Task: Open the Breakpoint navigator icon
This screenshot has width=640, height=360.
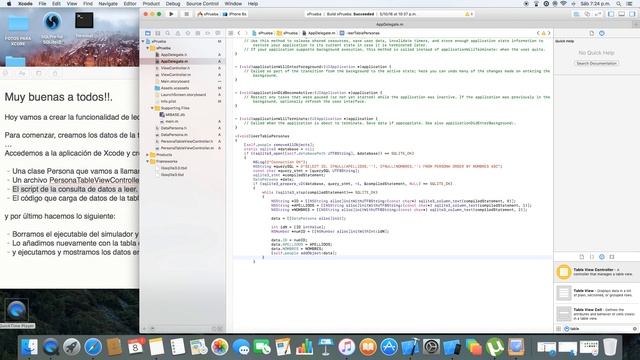Action: click(x=208, y=33)
